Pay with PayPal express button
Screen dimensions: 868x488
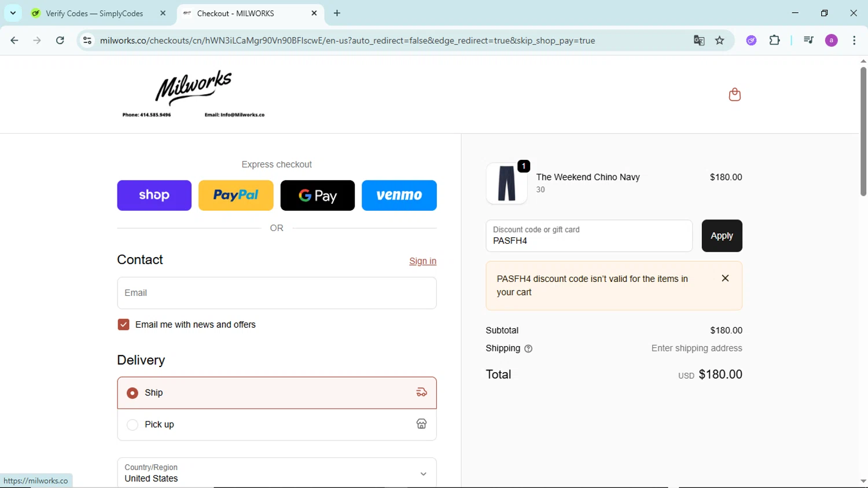(236, 195)
